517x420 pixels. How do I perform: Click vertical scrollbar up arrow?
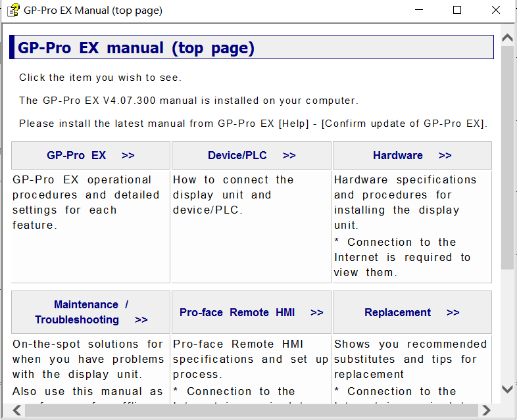pyautogui.click(x=507, y=38)
